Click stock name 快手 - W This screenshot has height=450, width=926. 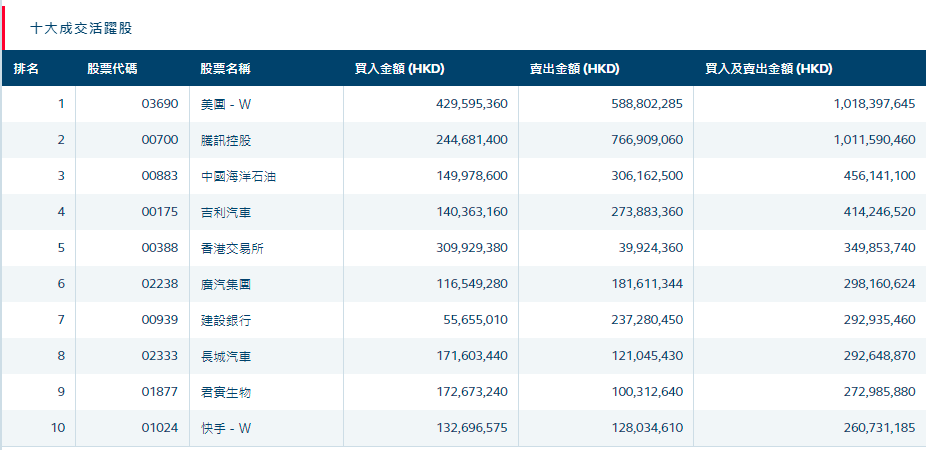[x=226, y=428]
